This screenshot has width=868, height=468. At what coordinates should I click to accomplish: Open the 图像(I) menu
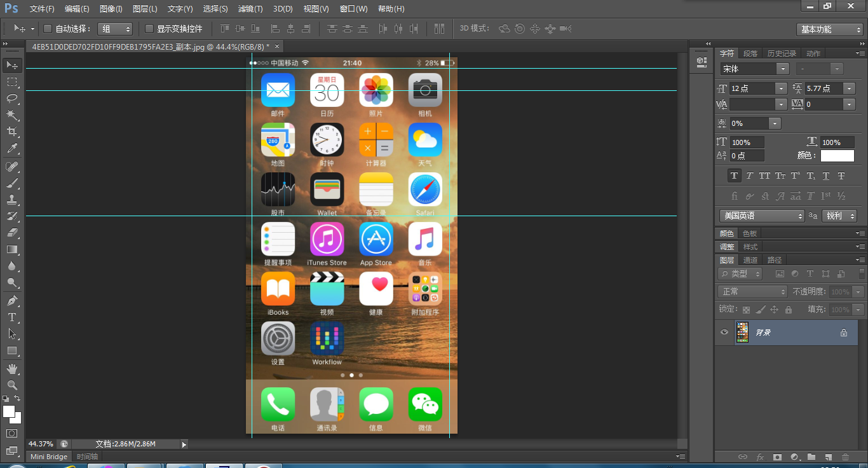(x=111, y=9)
